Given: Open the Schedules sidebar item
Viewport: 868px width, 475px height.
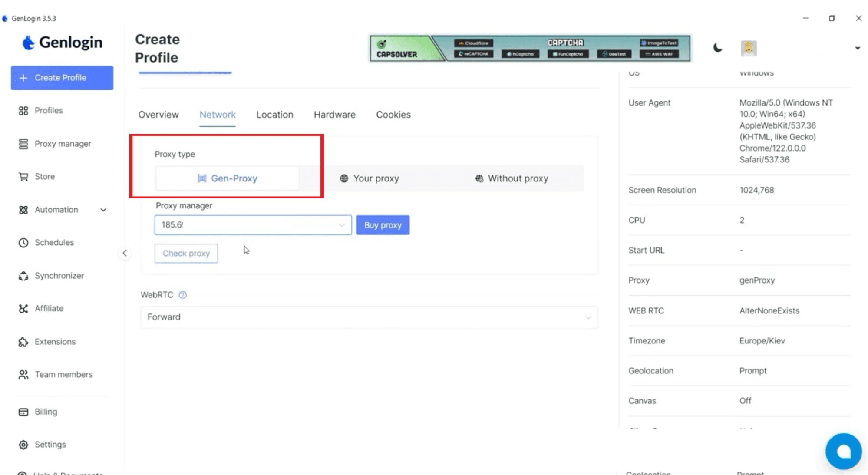Looking at the screenshot, I should tap(54, 243).
